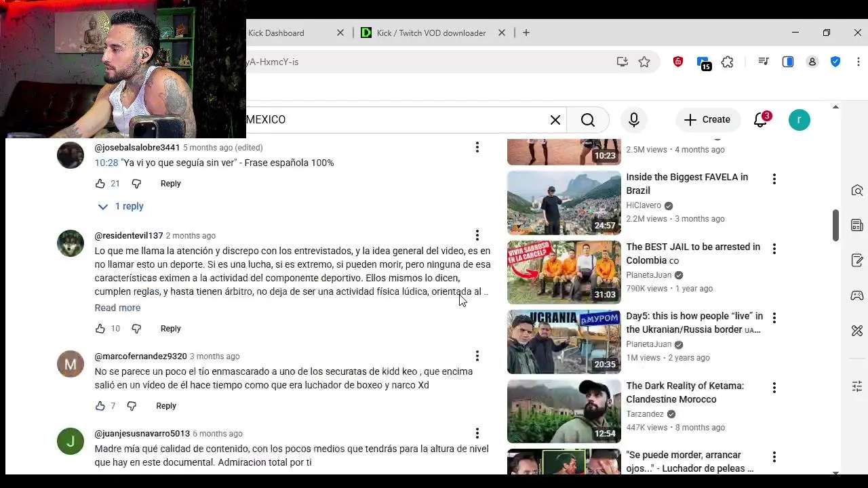Like the comment by @marcofernandez9320
The width and height of the screenshot is (868, 488).
[x=100, y=406]
